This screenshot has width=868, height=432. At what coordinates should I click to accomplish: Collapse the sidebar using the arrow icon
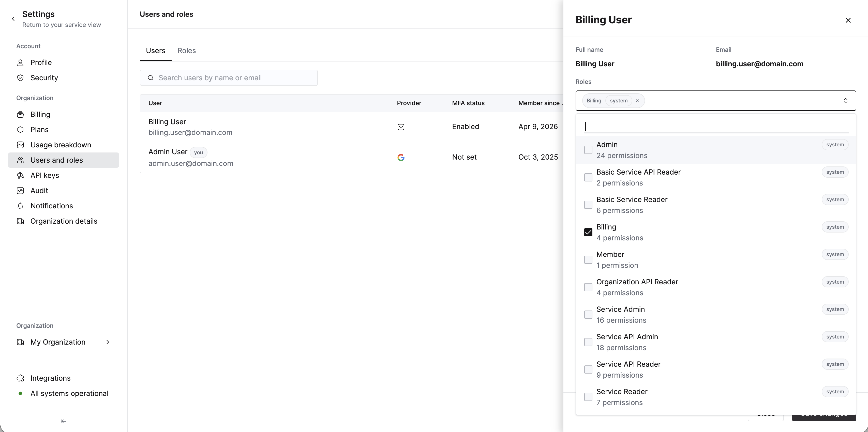tap(63, 421)
